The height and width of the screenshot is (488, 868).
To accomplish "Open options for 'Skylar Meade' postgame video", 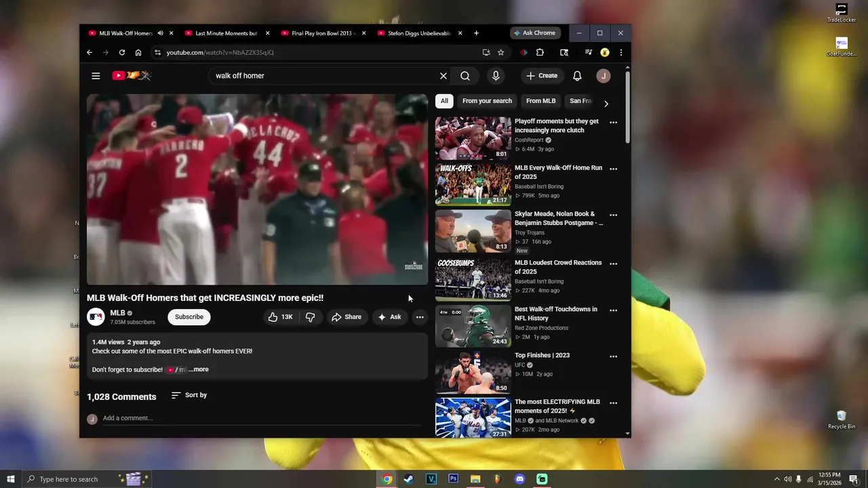I will coord(613,216).
